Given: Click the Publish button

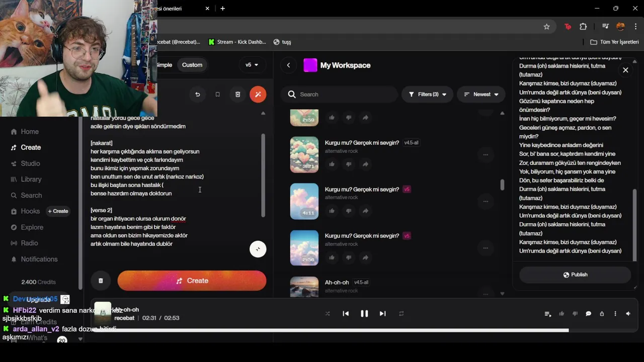Looking at the screenshot, I should click(x=575, y=275).
